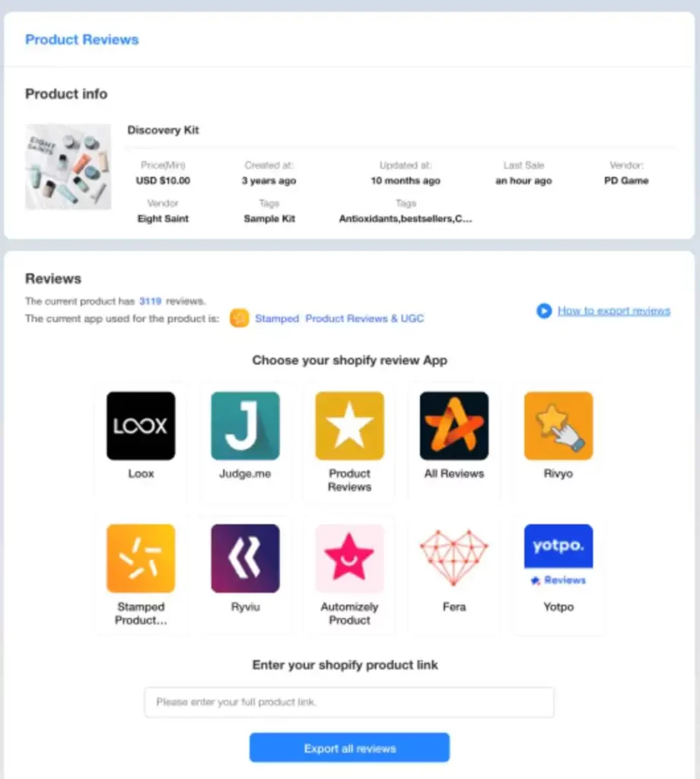Click the 10 months ago updated value
The width and height of the screenshot is (700, 779).
406,181
